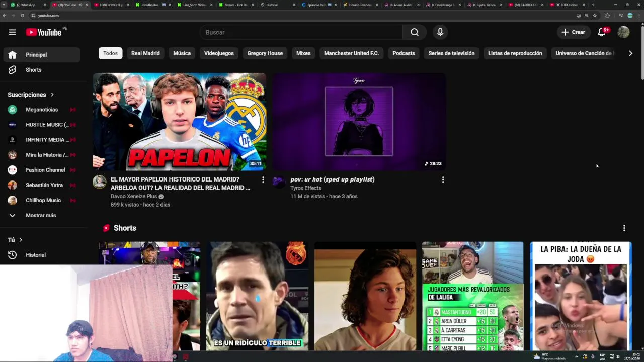Select the Real Madrid chip

(x=145, y=53)
